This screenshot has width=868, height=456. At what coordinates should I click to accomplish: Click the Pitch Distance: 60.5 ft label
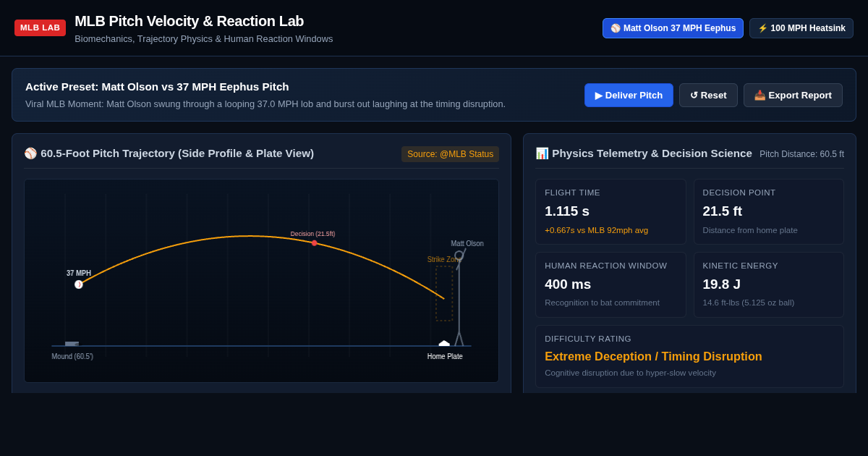click(801, 154)
